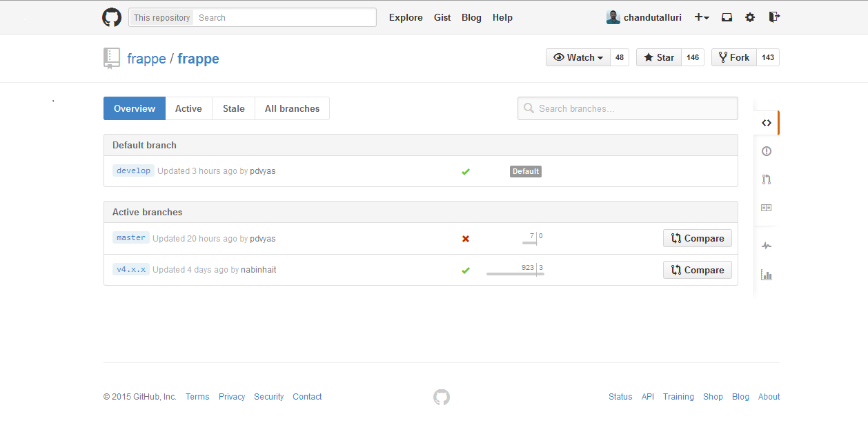The image size is (868, 421).
Task: Open the Contact footer link
Action: click(307, 397)
